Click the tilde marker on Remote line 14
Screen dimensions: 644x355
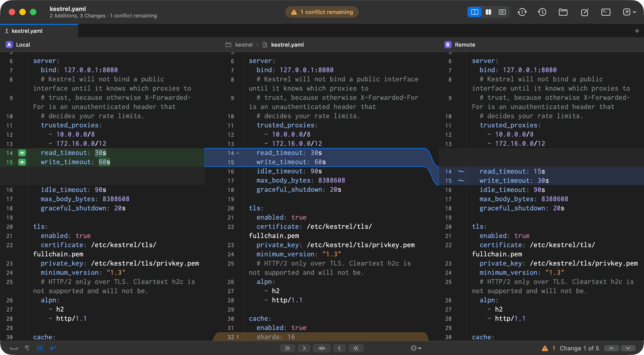coord(461,171)
